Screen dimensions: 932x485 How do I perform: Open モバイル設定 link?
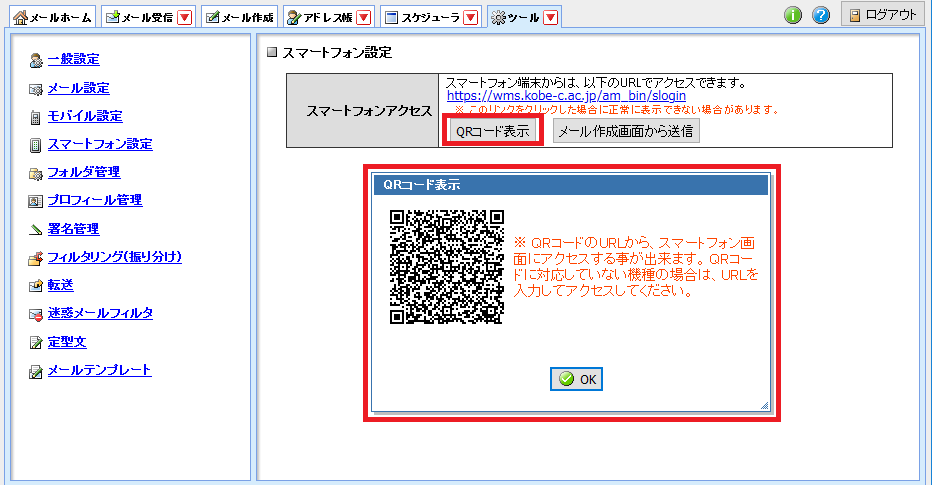(85, 116)
